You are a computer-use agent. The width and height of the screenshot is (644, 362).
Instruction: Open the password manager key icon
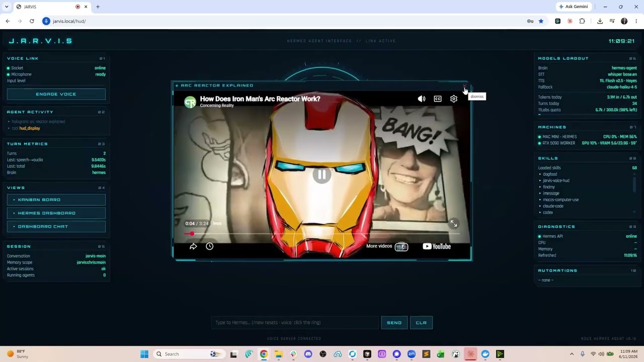(x=530, y=21)
